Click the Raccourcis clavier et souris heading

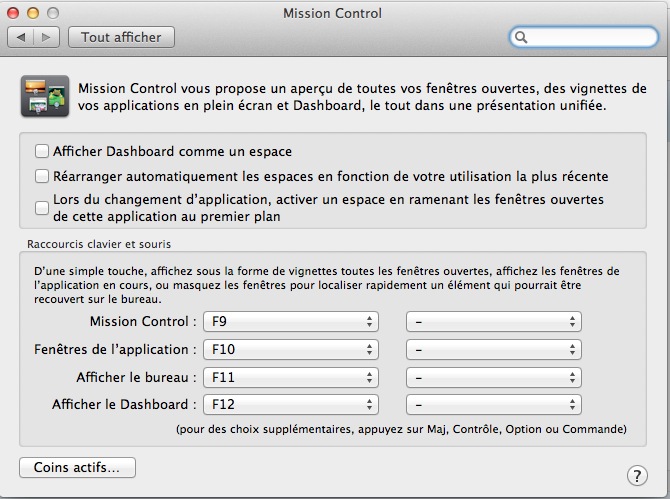[99, 244]
